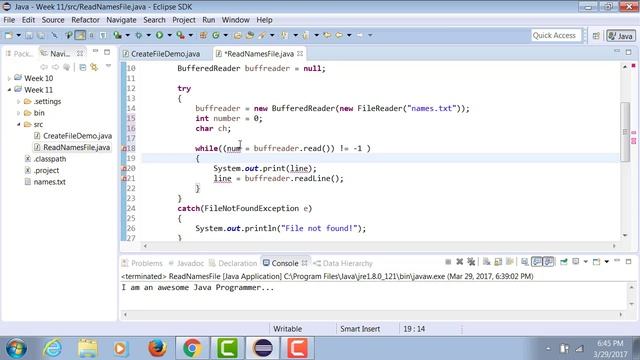This screenshot has height=360, width=640.
Task: Select the .classpath file in Navigator
Action: tap(50, 159)
